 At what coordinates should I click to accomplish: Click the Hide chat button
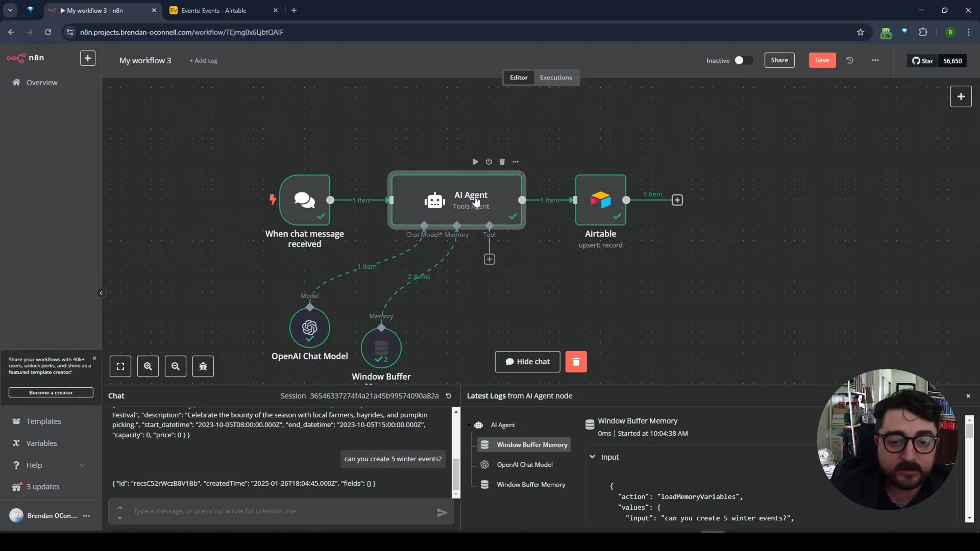tap(528, 361)
